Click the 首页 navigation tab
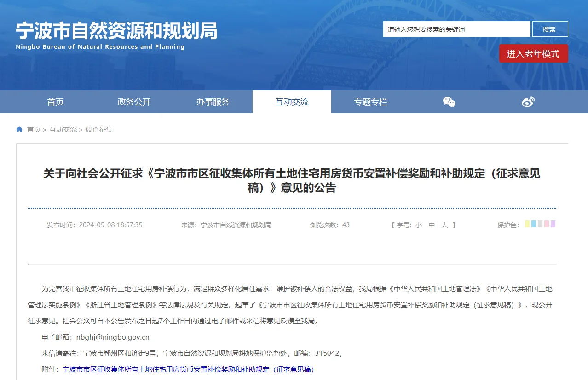588x380 pixels. coord(55,102)
